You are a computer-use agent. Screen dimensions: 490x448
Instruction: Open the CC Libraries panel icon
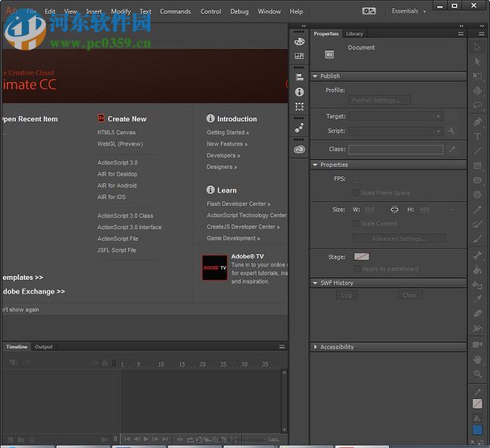tap(299, 149)
